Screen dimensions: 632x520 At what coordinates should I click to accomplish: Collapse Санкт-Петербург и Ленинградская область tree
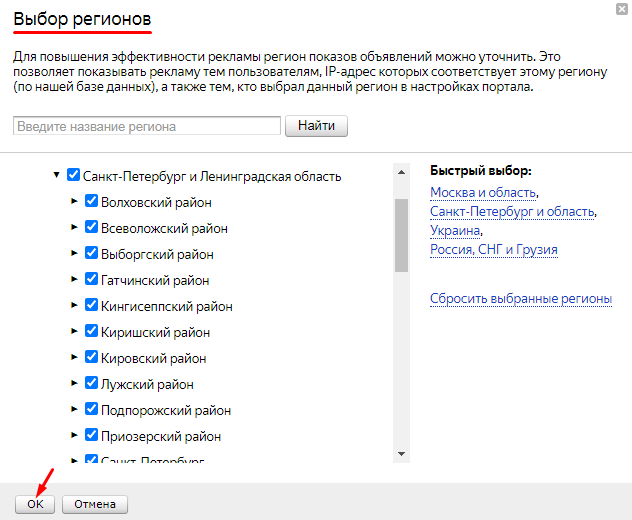point(56,176)
